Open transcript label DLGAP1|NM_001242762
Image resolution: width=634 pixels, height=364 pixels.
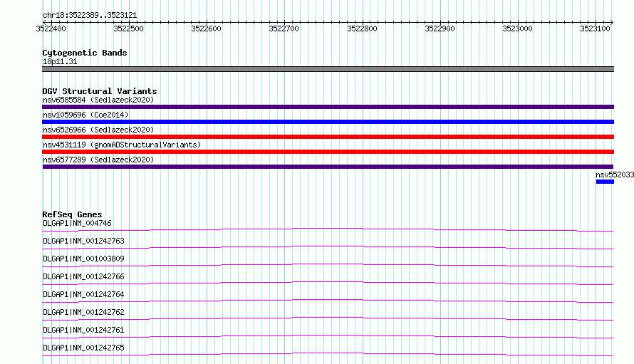[x=83, y=312]
